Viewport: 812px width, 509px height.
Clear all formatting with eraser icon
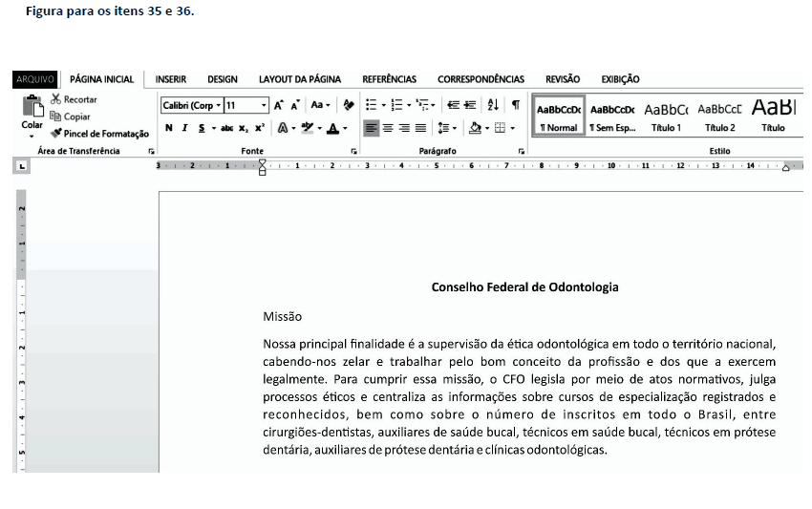click(x=349, y=105)
